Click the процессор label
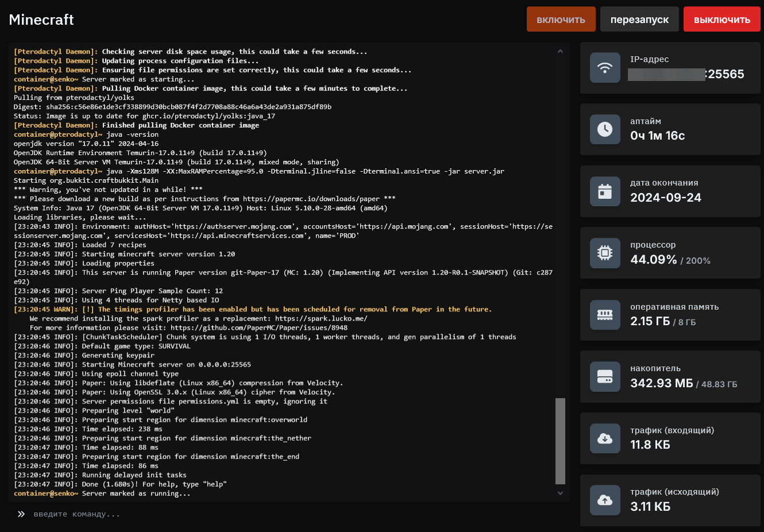764x532 pixels. [653, 245]
